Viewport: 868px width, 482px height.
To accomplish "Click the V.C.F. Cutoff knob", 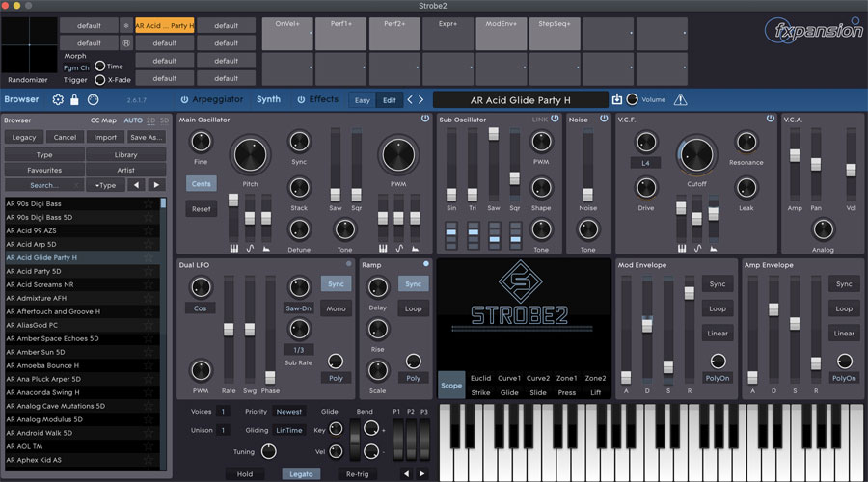I will [696, 155].
